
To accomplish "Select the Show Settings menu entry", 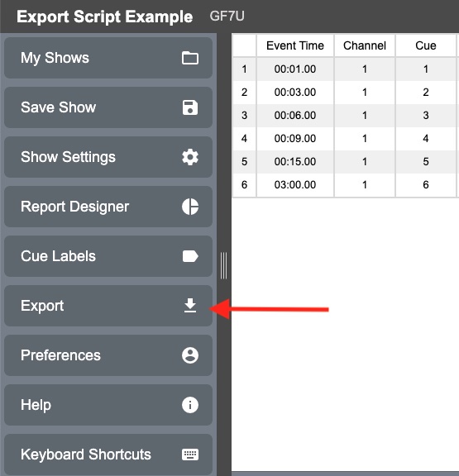I will pyautogui.click(x=108, y=157).
